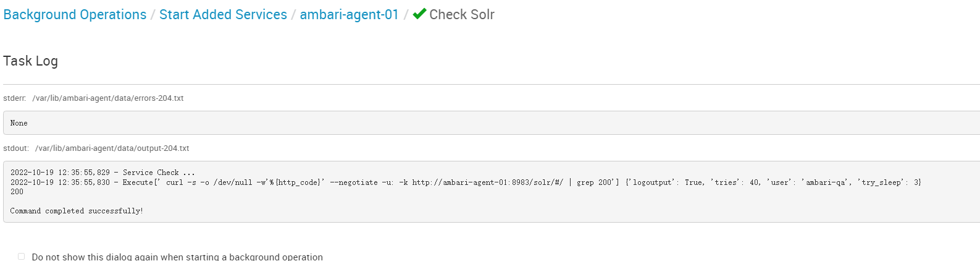Viewport: 980px width, 261px height.
Task: Click the 'Do not show this dialog again' label
Action: (x=177, y=257)
